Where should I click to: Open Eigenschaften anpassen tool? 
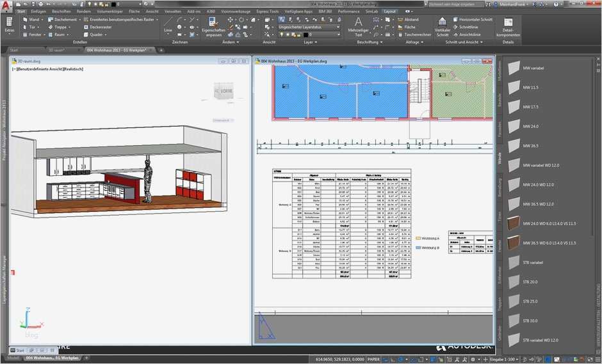(x=213, y=26)
